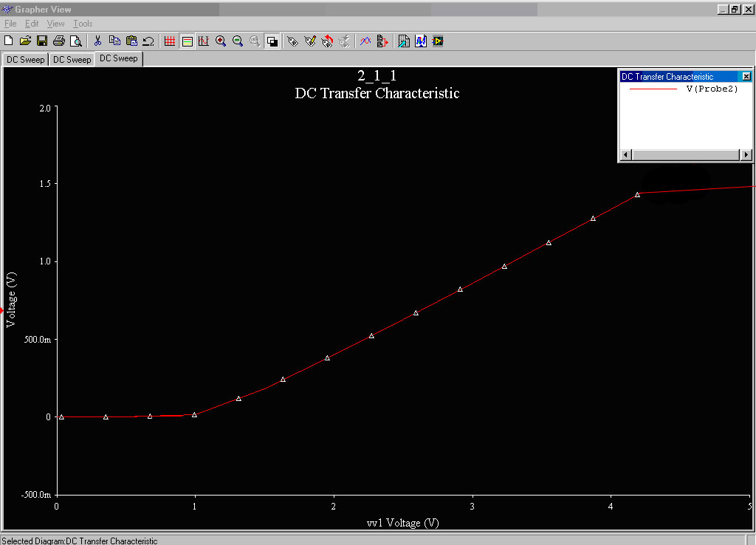Click the red V(Probe2) line sample
The height and width of the screenshot is (545, 756).
(653, 89)
